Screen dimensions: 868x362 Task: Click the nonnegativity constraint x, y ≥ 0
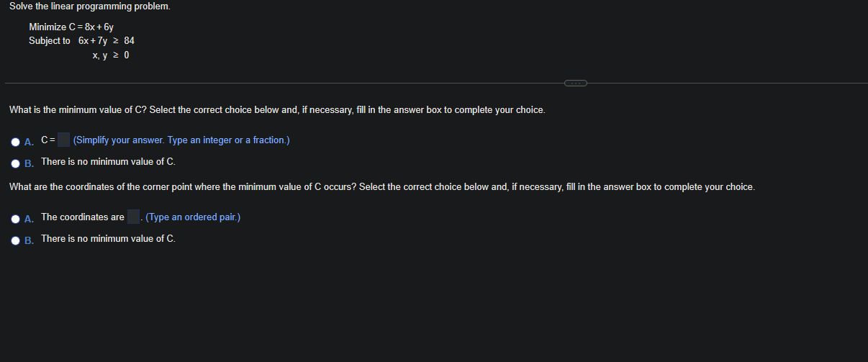(111, 55)
